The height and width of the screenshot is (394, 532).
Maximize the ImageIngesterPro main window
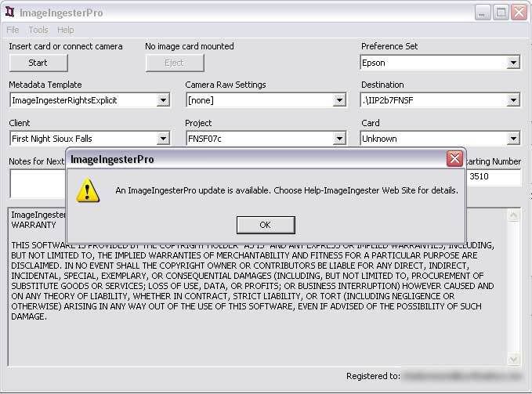point(501,13)
